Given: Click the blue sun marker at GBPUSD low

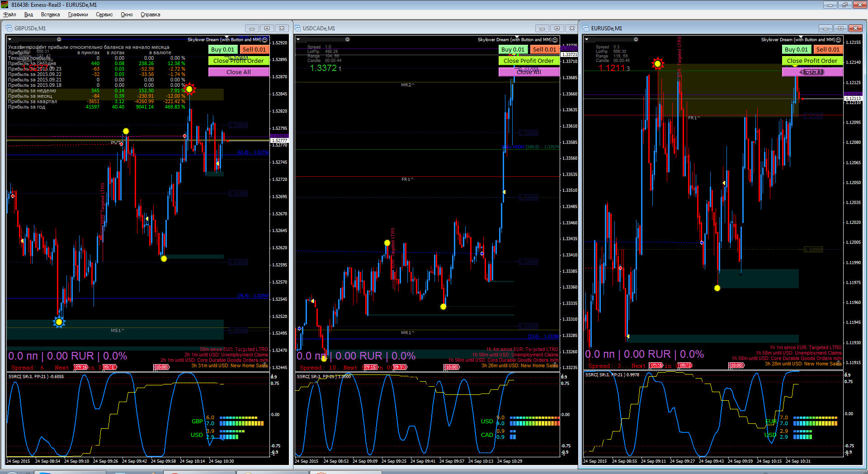Looking at the screenshot, I should [59, 322].
